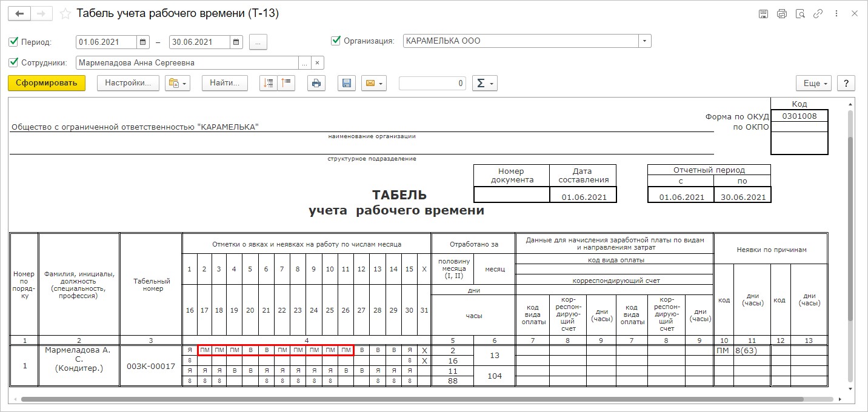Print via the title bar printer icon
The width and height of the screenshot is (868, 412).
(x=781, y=13)
